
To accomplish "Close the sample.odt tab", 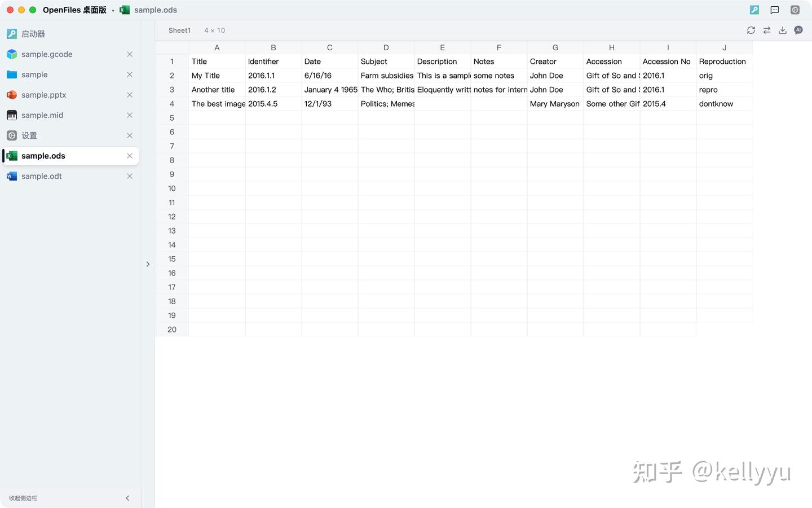I will point(130,176).
